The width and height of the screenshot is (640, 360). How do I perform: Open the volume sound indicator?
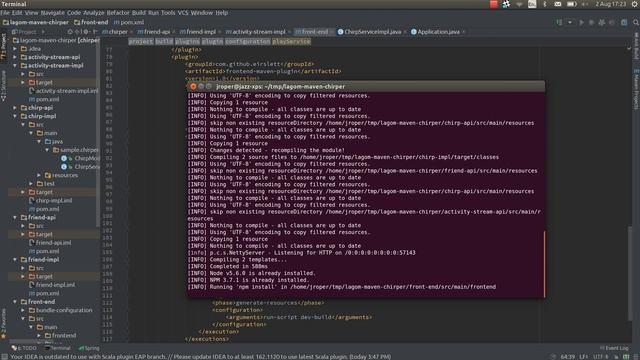[584, 4]
